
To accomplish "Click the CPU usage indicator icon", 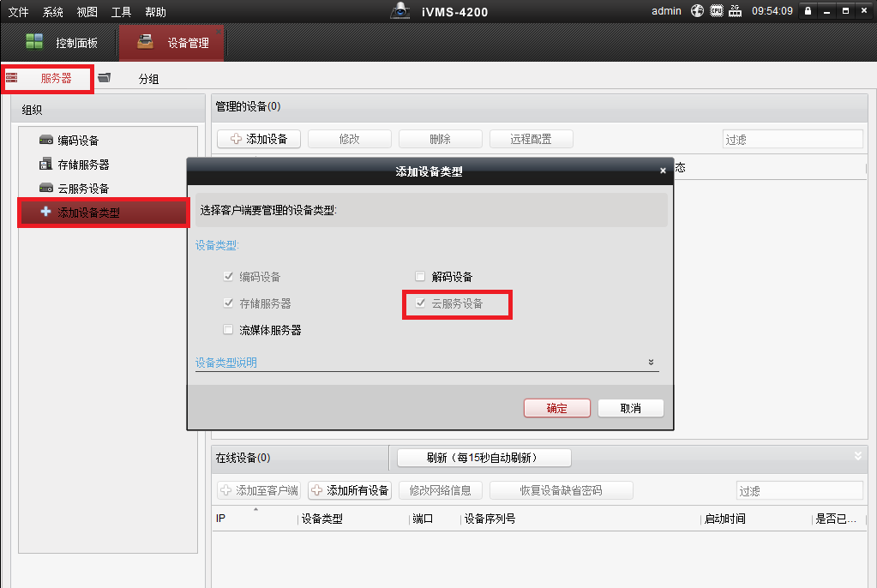I will pos(717,11).
